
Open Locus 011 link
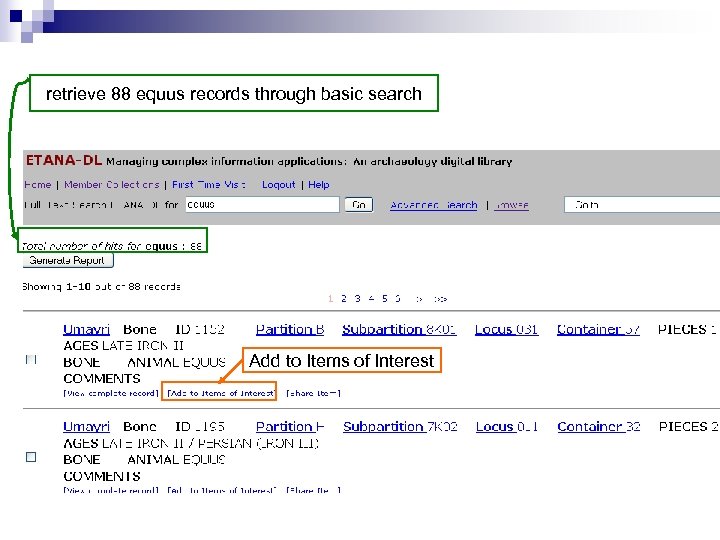coord(507,427)
